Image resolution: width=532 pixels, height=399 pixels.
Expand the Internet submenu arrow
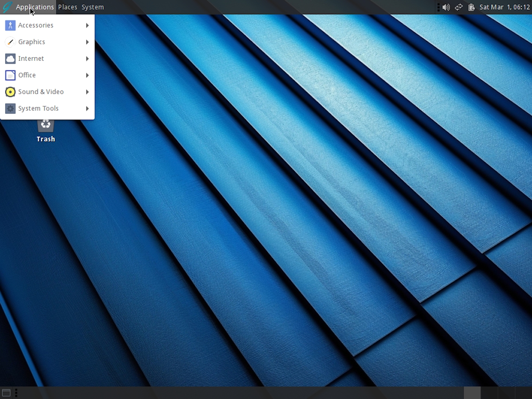point(87,59)
